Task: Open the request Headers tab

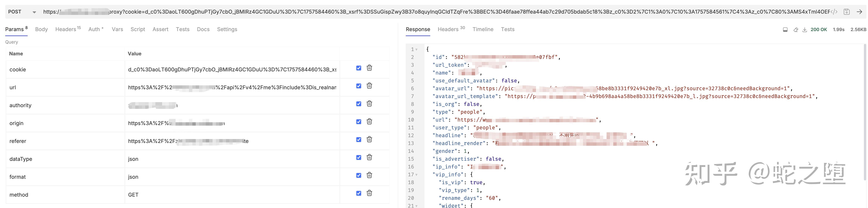Action: click(68, 29)
